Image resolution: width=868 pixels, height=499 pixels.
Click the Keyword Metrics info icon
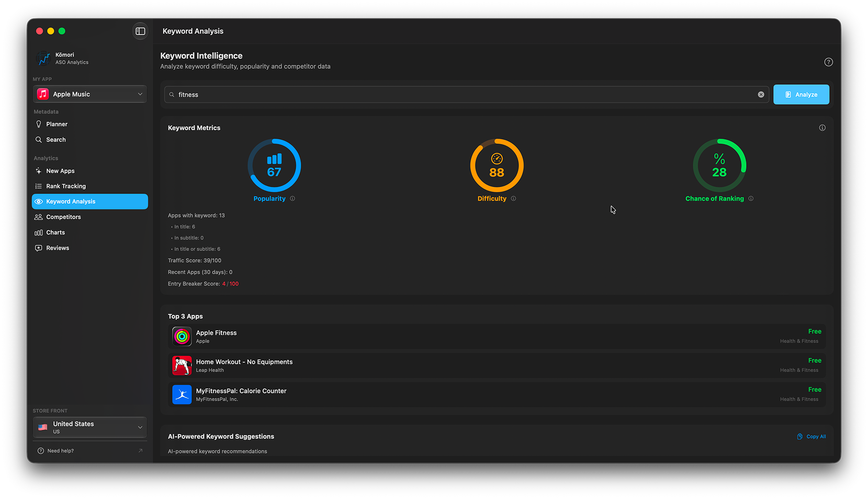[x=822, y=128]
